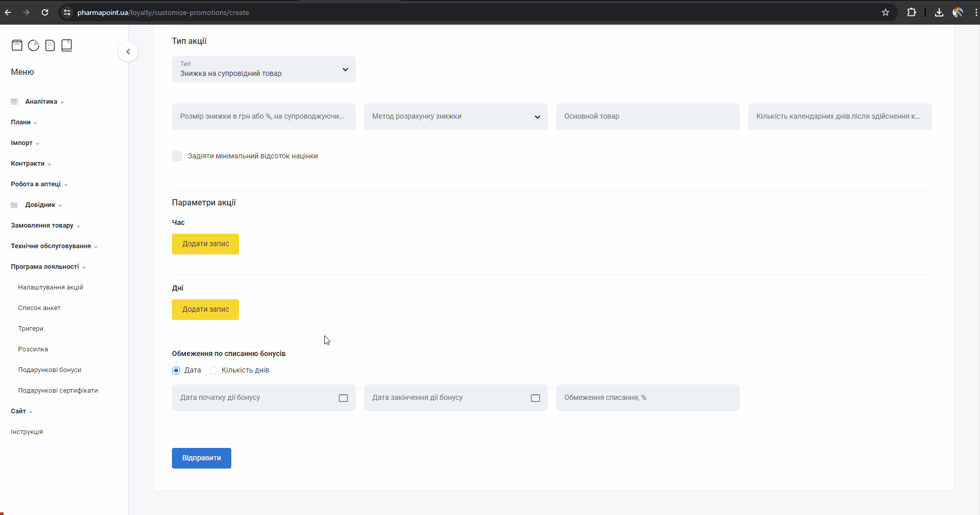Open calendar icon for bonus start date
The height and width of the screenshot is (515, 980).
pos(343,398)
